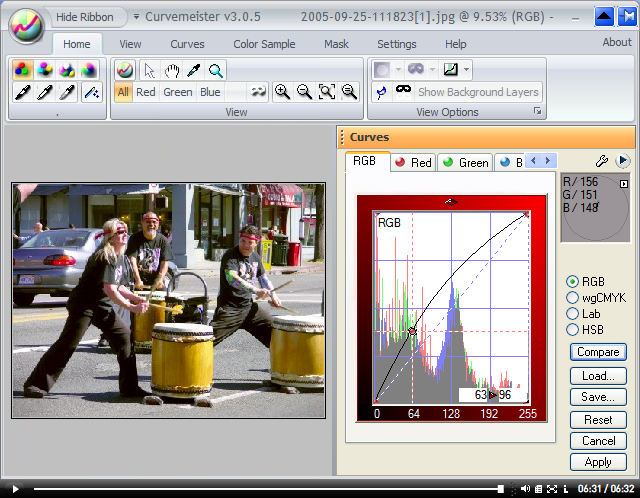Select the HSB color wheel icon
Viewport: 640px width, 498px height.
[89, 70]
